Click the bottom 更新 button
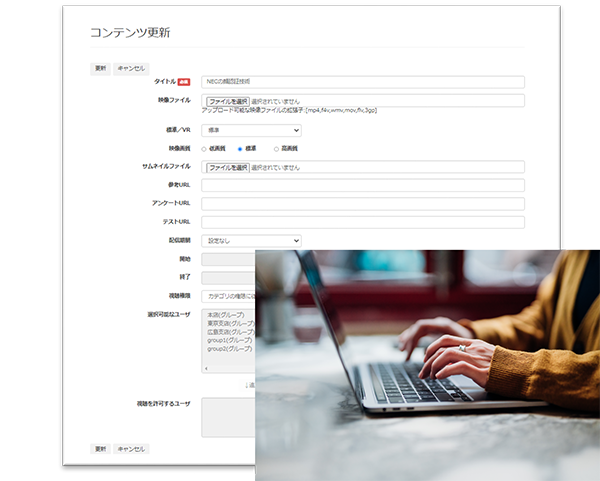Viewport: 600px width, 481px height. [100, 449]
